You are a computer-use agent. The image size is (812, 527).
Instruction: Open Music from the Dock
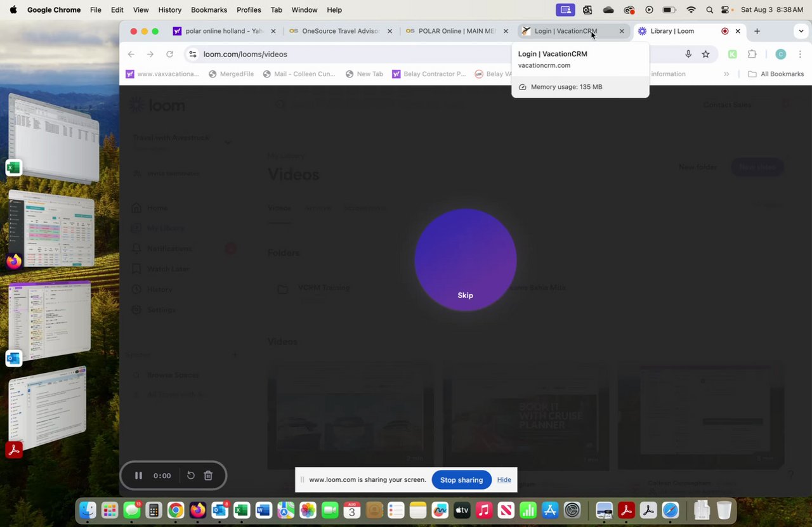[484, 510]
